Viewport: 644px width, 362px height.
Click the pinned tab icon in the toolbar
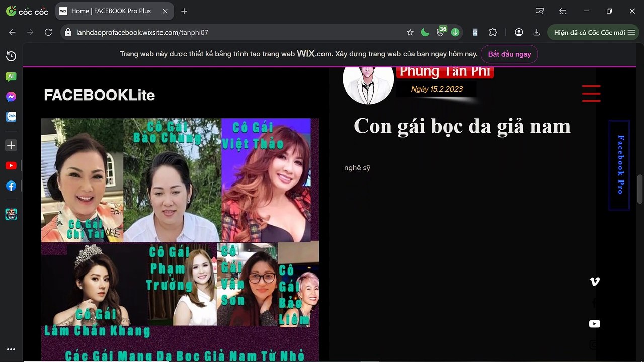click(x=475, y=32)
